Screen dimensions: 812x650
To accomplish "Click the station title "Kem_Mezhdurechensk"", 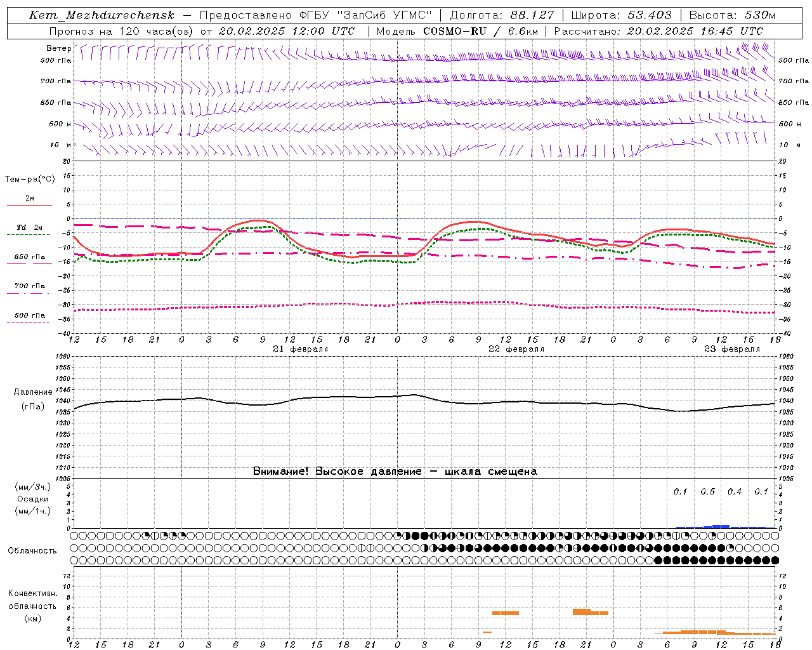I will click(x=101, y=15).
